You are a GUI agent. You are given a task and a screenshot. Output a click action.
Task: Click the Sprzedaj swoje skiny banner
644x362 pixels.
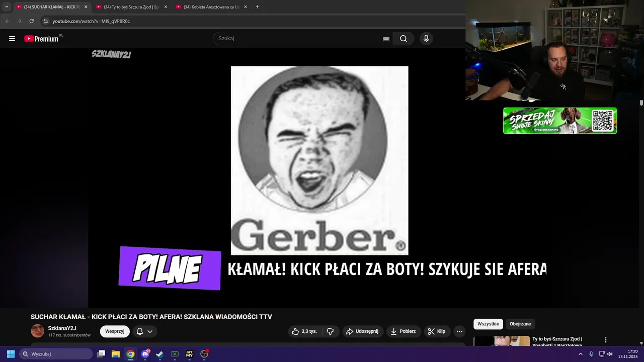coord(560,121)
